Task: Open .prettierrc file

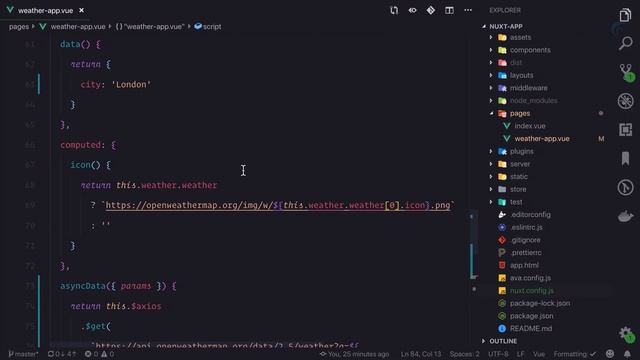Action: point(526,253)
